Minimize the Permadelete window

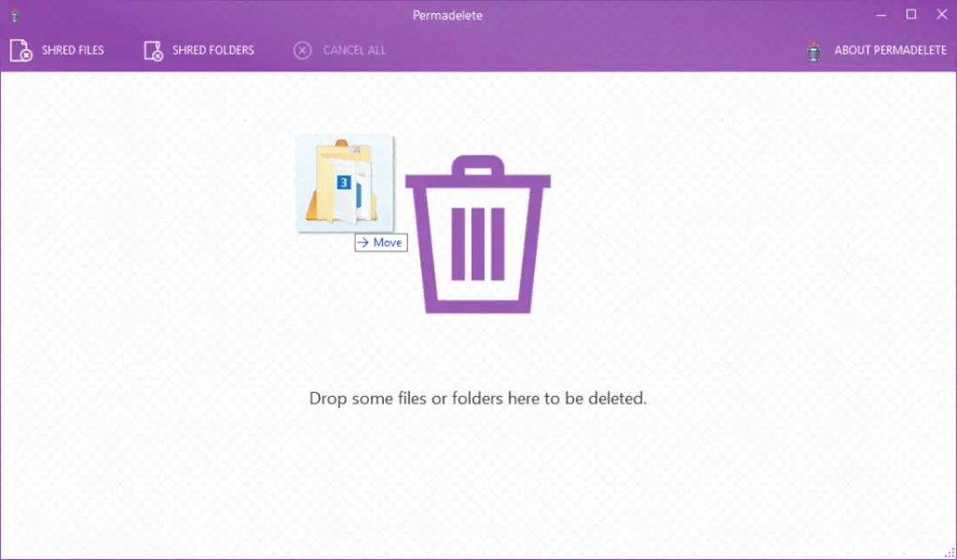tap(881, 15)
